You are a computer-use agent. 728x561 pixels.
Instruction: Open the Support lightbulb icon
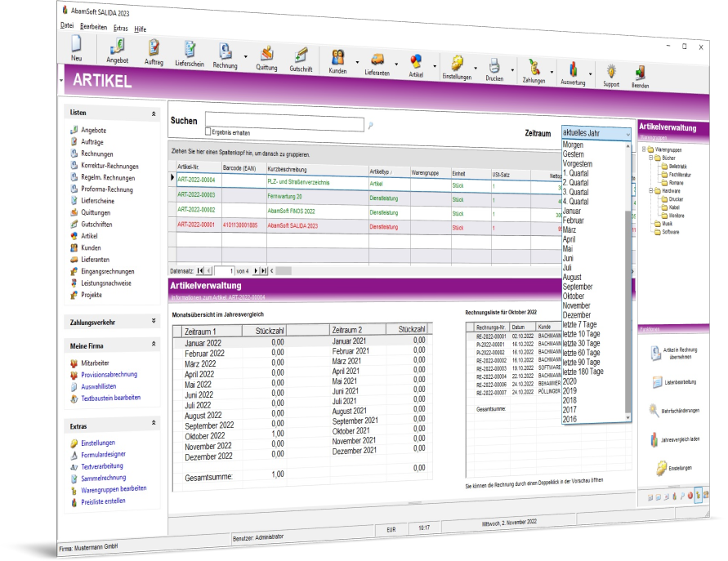[x=611, y=73]
